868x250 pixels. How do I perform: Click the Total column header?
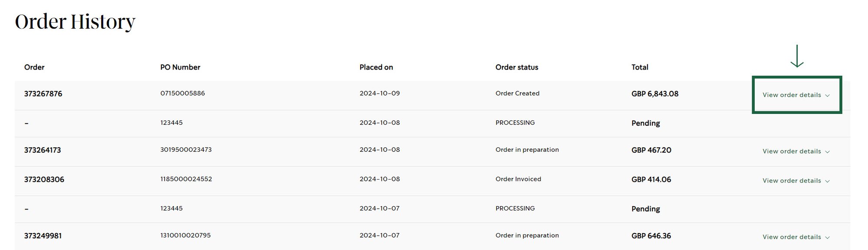coord(640,67)
